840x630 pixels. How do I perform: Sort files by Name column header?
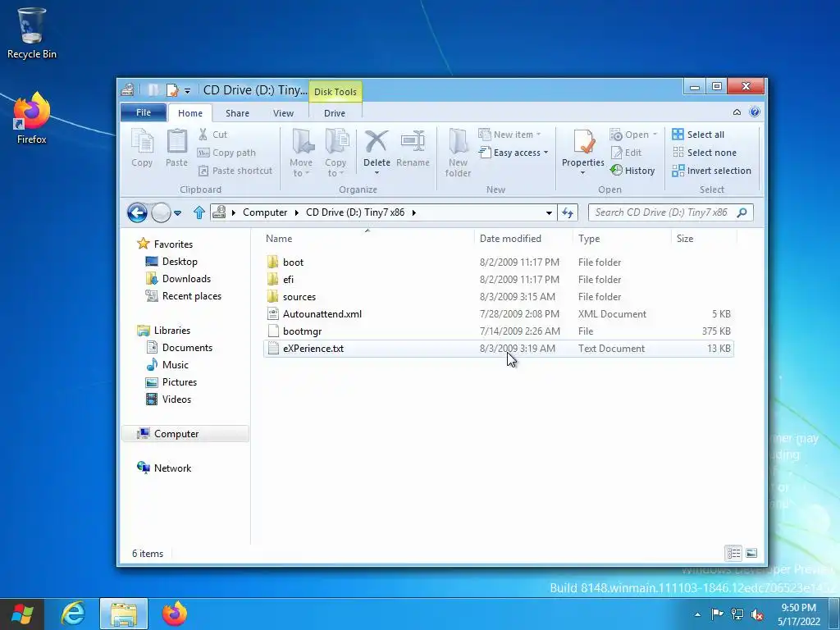tap(279, 239)
